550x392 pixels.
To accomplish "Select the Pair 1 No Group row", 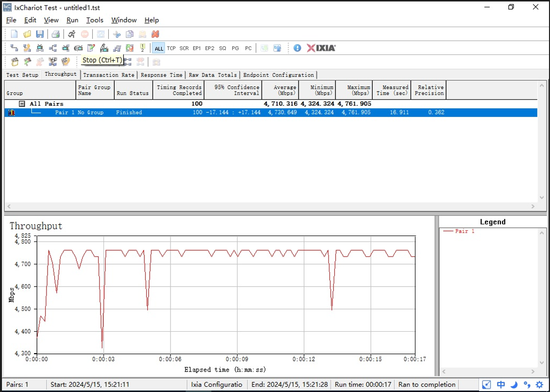I will [x=271, y=113].
